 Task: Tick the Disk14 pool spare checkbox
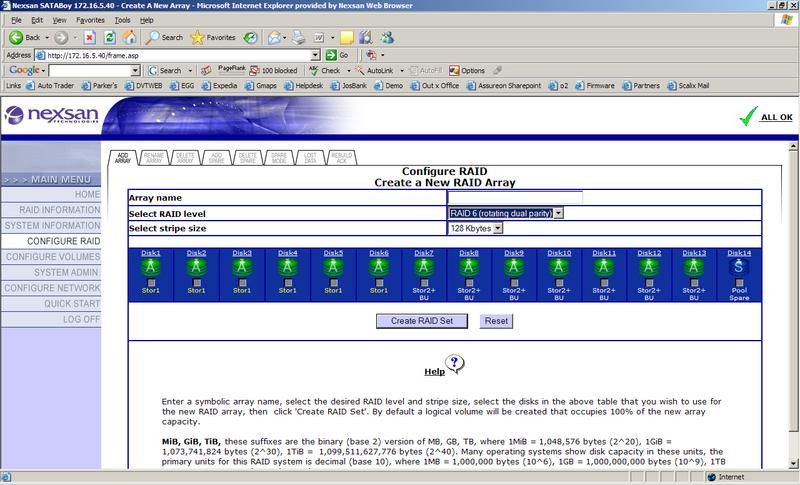pos(739,283)
